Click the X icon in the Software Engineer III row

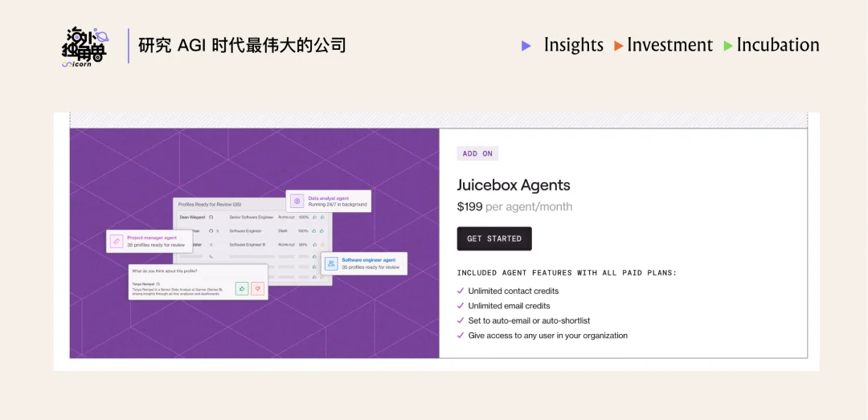tap(211, 245)
